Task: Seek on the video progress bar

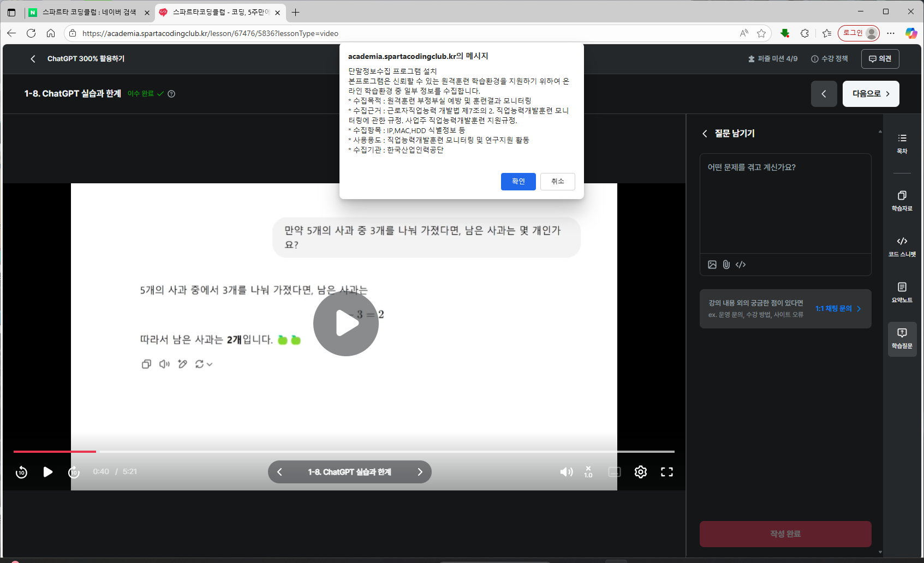Action: 344,452
